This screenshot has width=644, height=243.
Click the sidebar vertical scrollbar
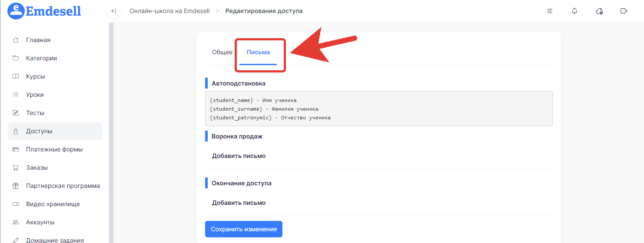[111, 130]
